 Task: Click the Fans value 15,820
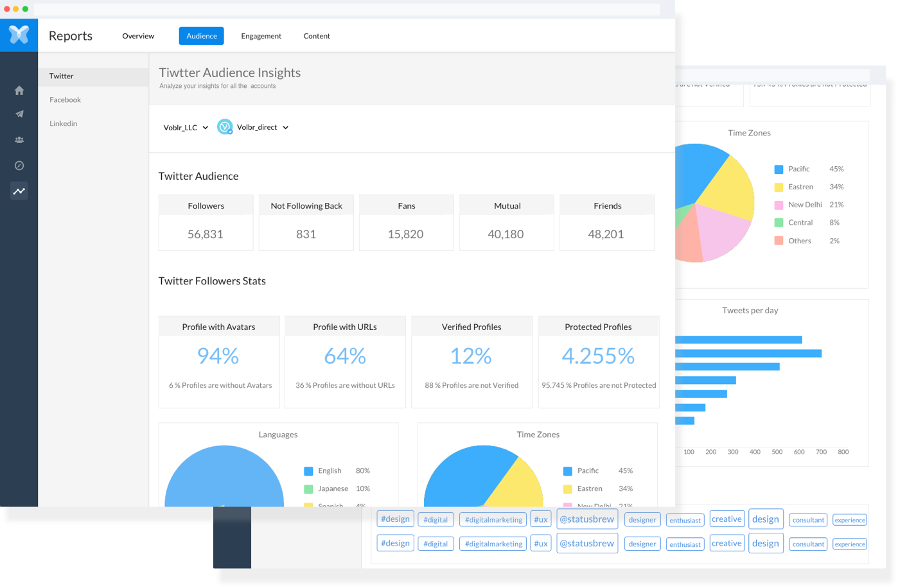pos(405,234)
